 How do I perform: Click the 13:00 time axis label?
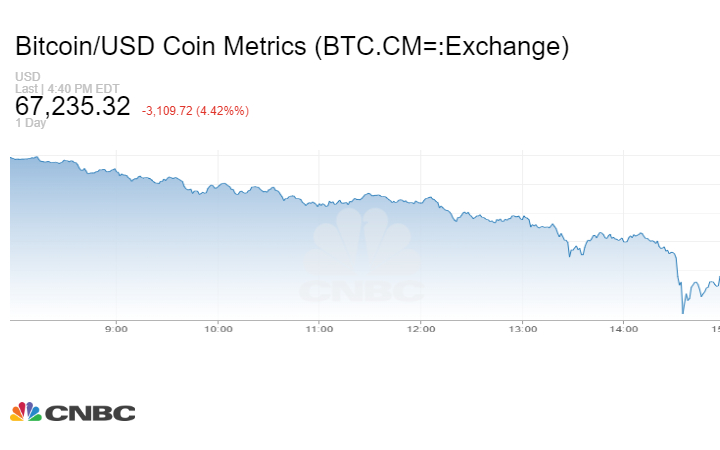click(522, 328)
